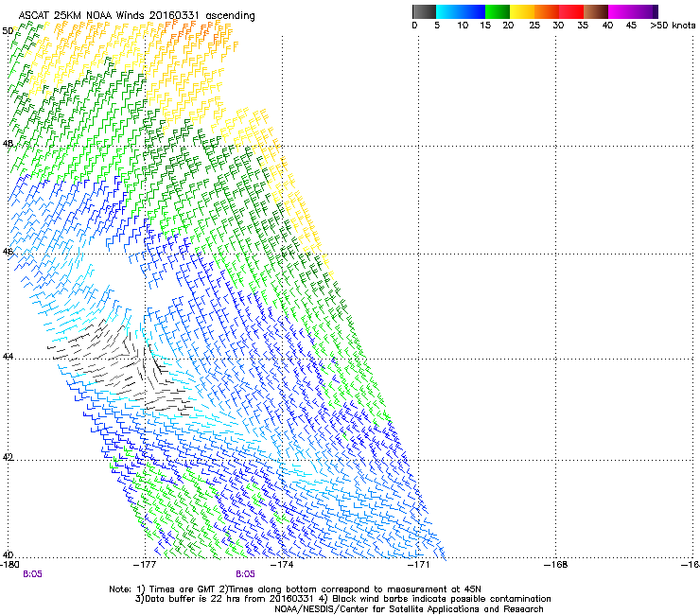Click the note line 'Data buffer is 22 hrs'
Image resolution: width=700 pixels, height=615 pixels.
click(x=342, y=599)
